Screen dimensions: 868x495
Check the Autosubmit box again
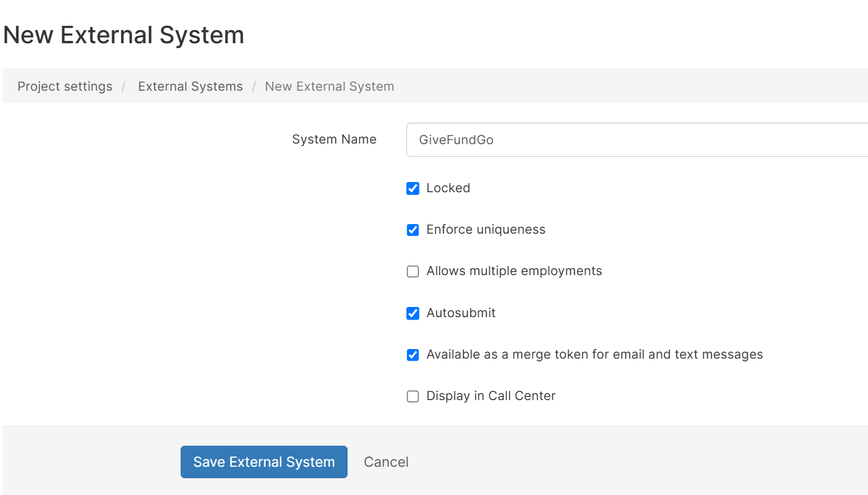pyautogui.click(x=412, y=313)
